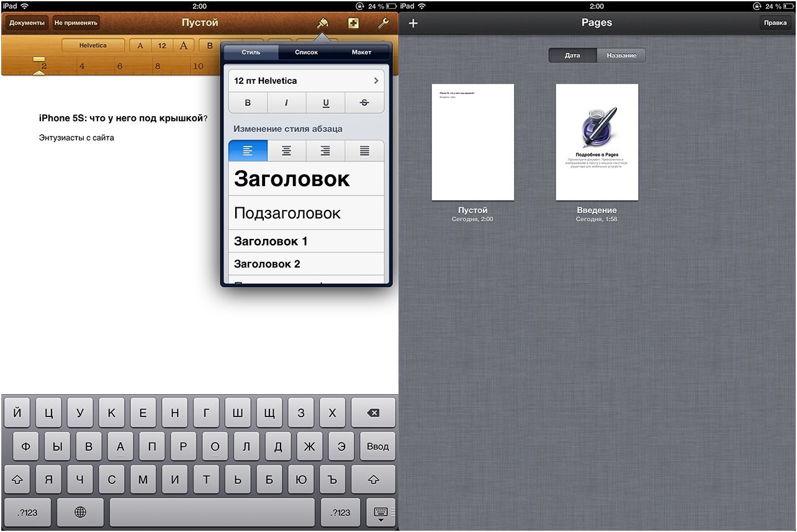Screen dimensions: 797x532
Task: Open formatting popover with the brush icon
Action: click(x=323, y=23)
